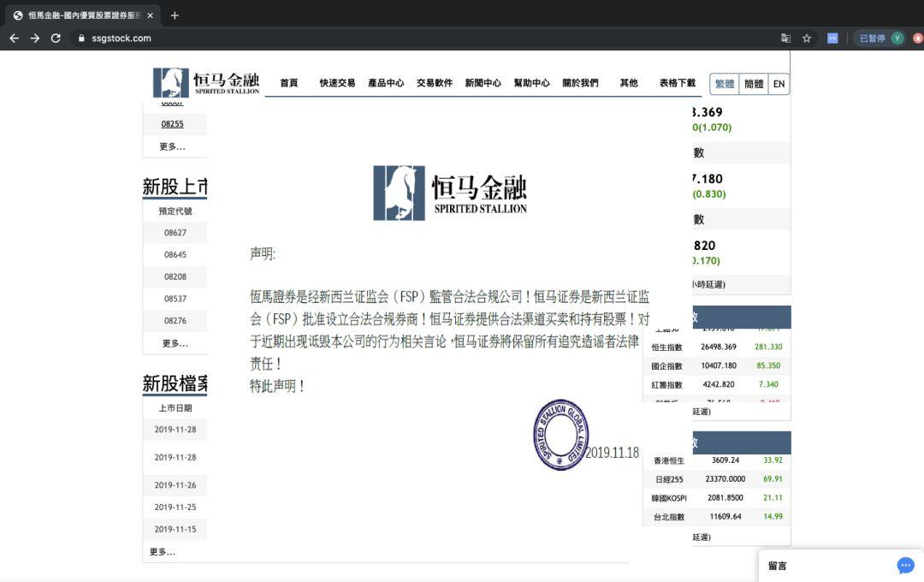Click the padlock site info icon
Image resolution: width=924 pixels, height=582 pixels.
click(81, 39)
